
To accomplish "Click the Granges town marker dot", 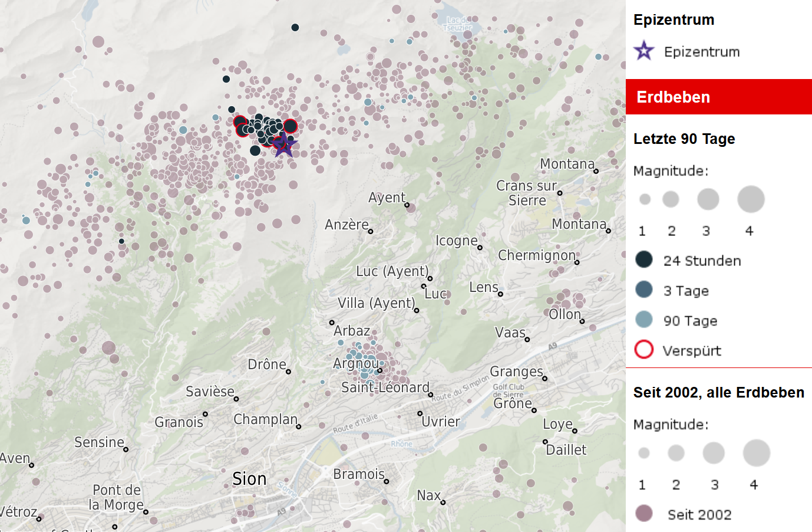I will [x=545, y=379].
